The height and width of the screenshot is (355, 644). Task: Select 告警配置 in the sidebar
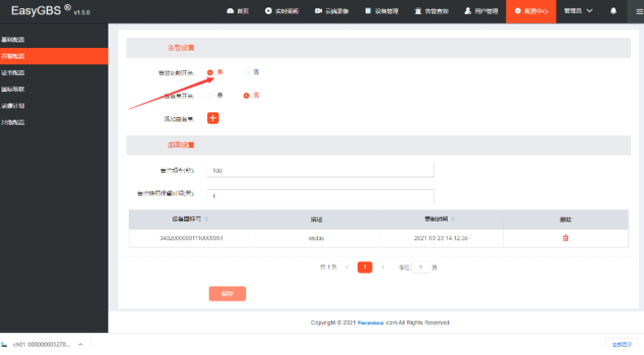pos(54,56)
